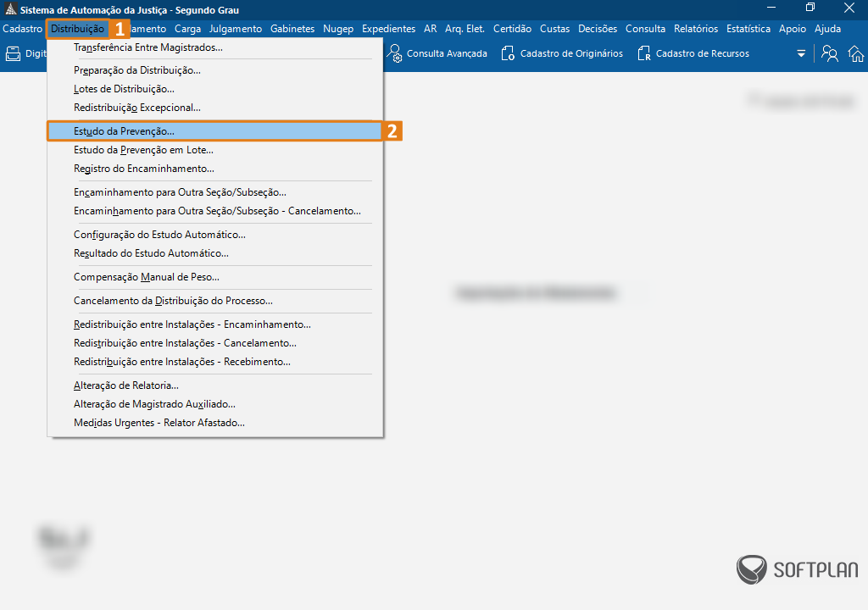The image size is (868, 610).
Task: Open the Gabinetes menu
Action: (x=292, y=29)
